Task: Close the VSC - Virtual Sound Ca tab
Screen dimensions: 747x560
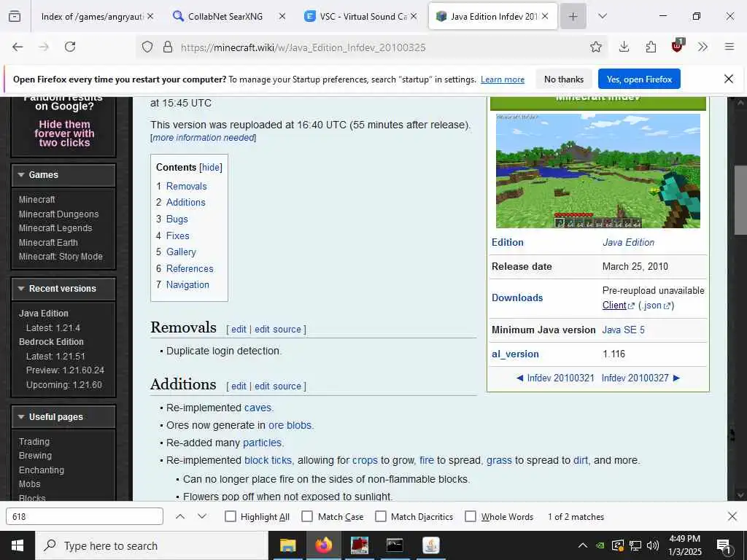Action: tap(414, 17)
